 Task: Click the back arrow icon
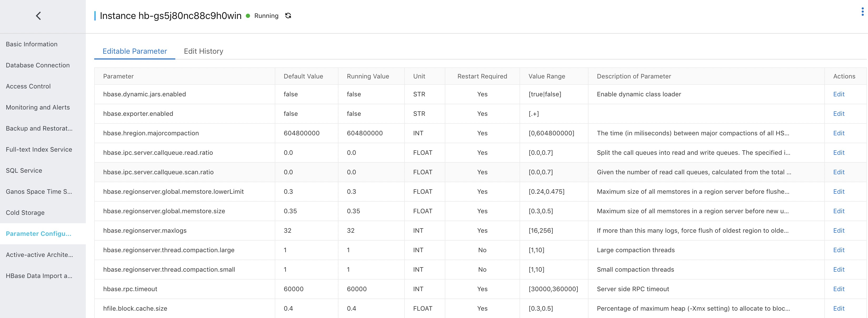tap(38, 16)
